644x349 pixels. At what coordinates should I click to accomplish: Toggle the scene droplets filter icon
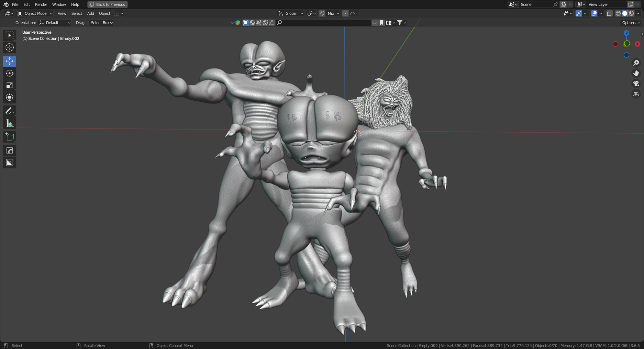(x=259, y=23)
